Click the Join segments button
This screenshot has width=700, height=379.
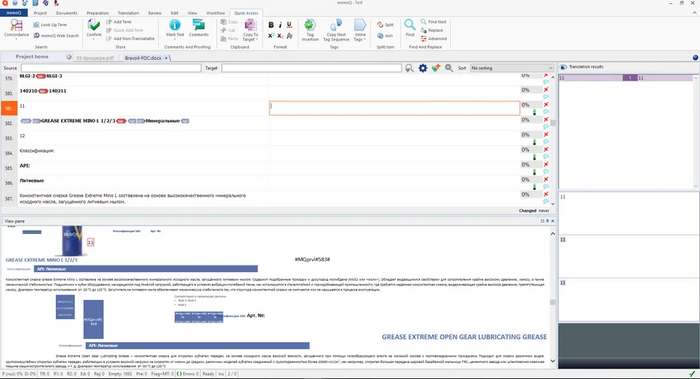pos(385,36)
